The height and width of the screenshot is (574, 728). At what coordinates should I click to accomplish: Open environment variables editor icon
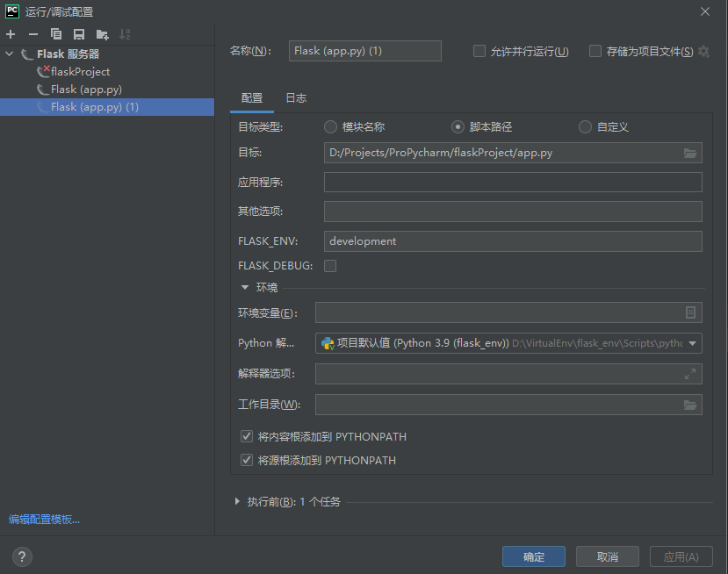(x=690, y=312)
